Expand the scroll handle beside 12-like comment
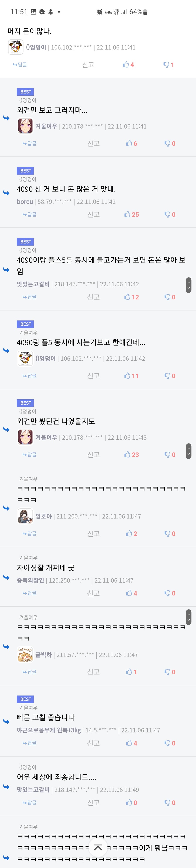This screenshot has height=868, width=196. coord(189,285)
